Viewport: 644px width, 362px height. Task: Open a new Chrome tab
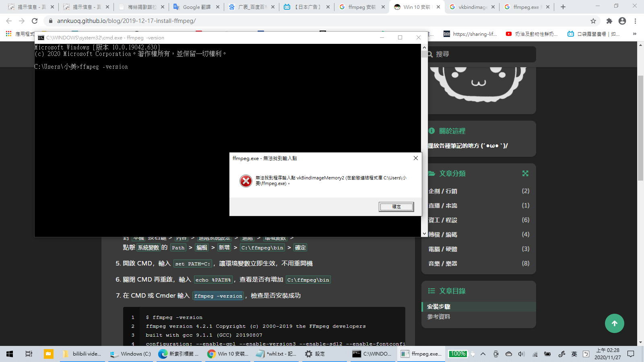pos(563,7)
